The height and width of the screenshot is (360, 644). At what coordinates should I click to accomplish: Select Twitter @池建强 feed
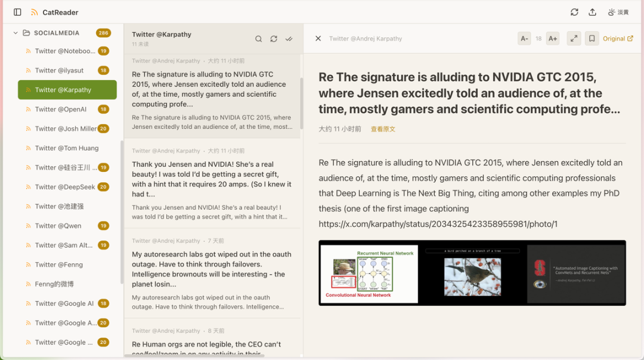[67, 207]
